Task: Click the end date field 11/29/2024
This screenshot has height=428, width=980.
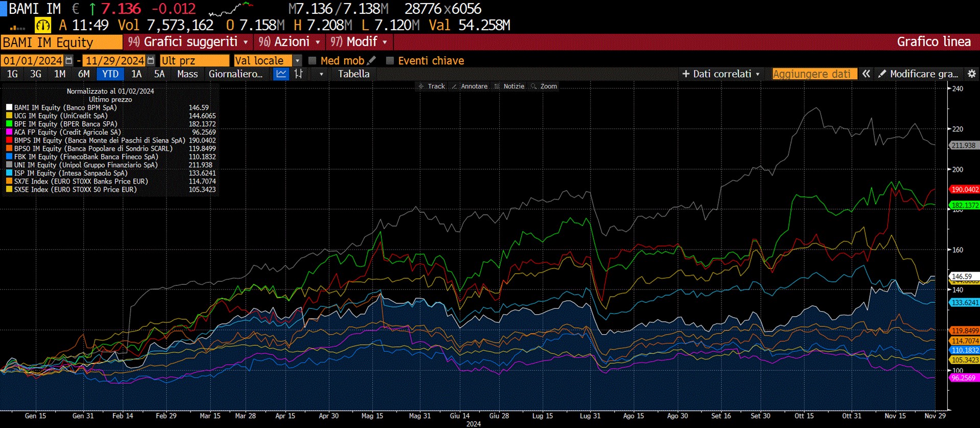Action: [x=114, y=60]
